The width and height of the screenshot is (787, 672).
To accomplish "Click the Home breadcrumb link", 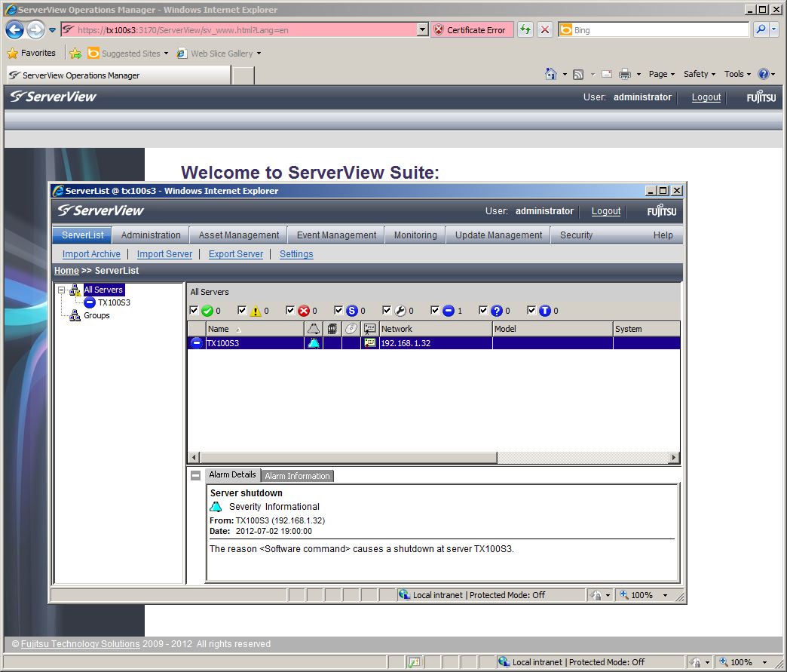I will point(66,270).
